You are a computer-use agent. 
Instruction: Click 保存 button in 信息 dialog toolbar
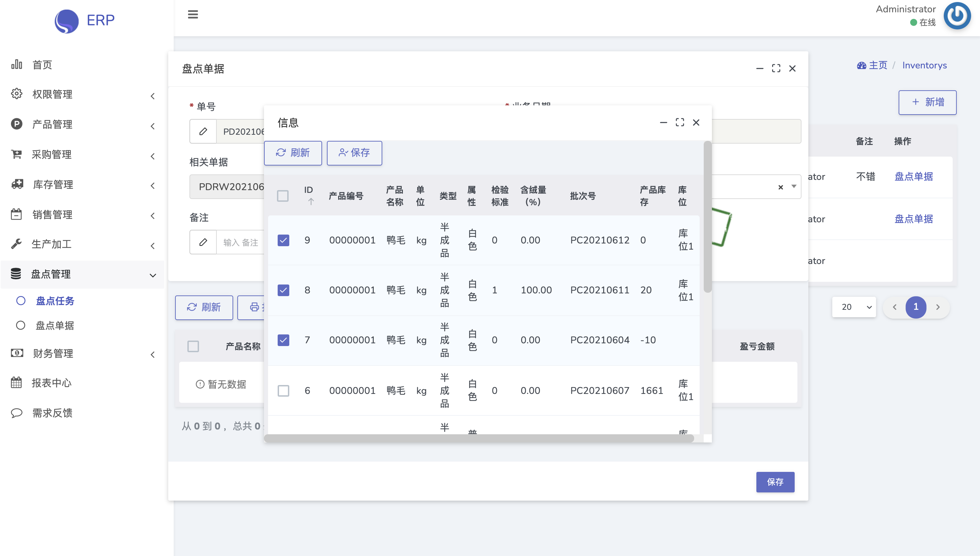(x=354, y=153)
